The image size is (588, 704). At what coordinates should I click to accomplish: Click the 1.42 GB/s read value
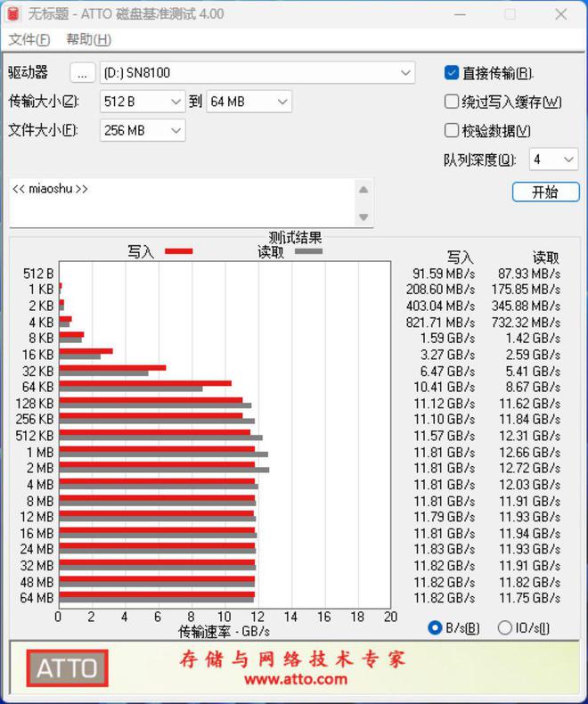[534, 338]
